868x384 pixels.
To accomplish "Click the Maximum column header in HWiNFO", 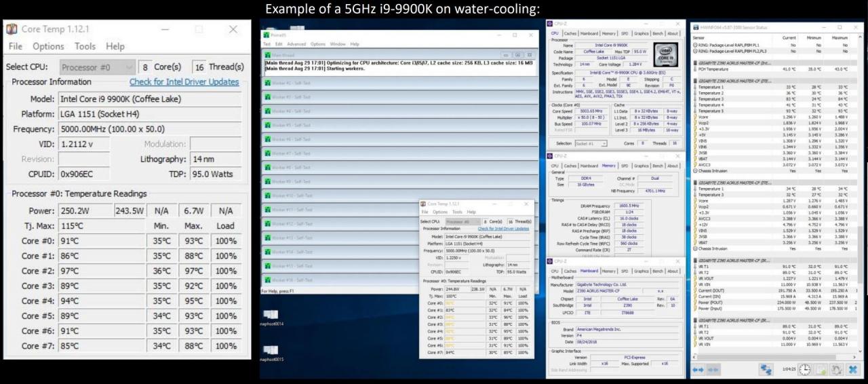I will point(840,37).
